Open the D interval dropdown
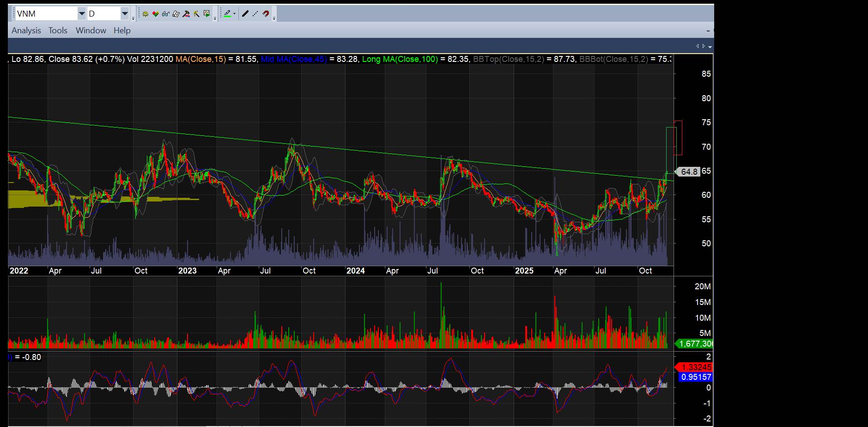The height and width of the screenshot is (427, 868). point(125,14)
